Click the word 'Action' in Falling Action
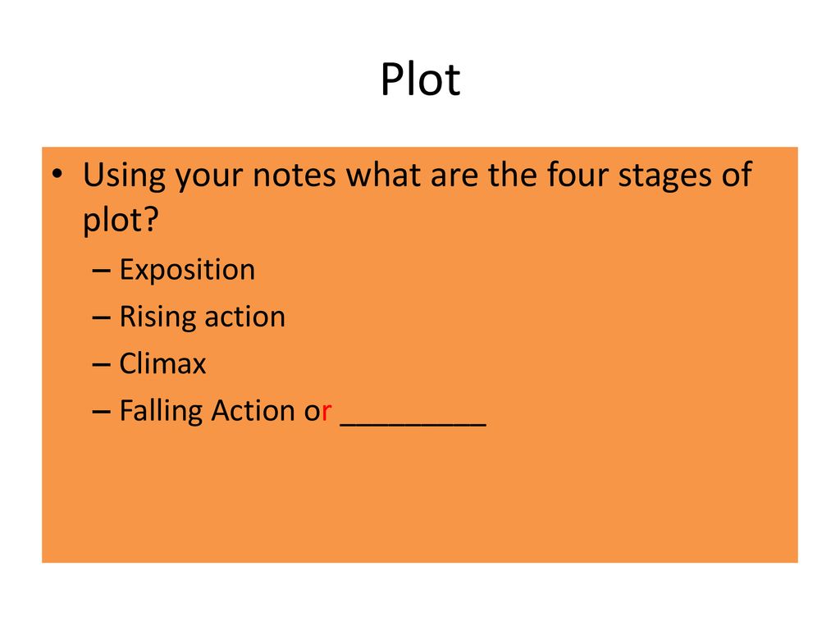Viewport: 840px width, 630px height. coord(254,411)
